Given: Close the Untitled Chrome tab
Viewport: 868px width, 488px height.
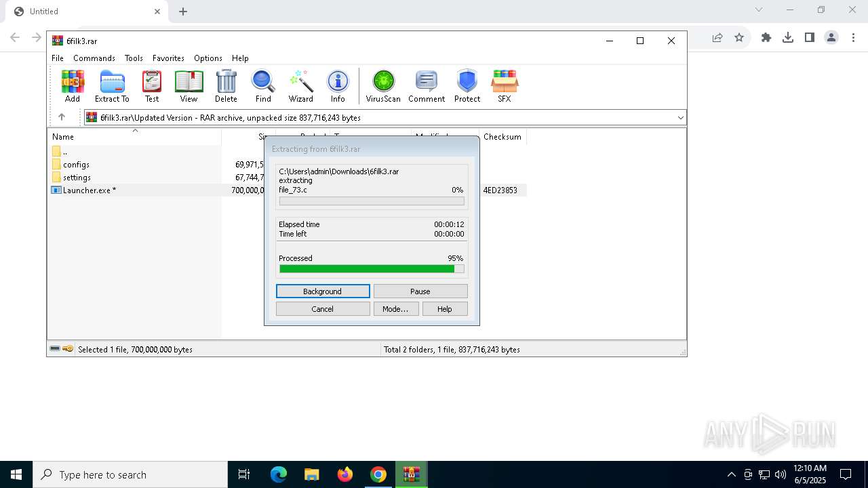Looking at the screenshot, I should pos(157,12).
